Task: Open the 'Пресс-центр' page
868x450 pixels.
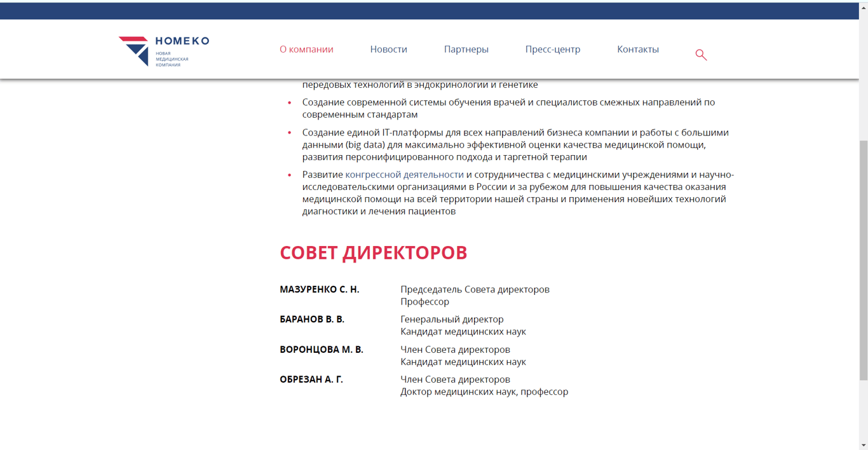Action: tap(552, 49)
